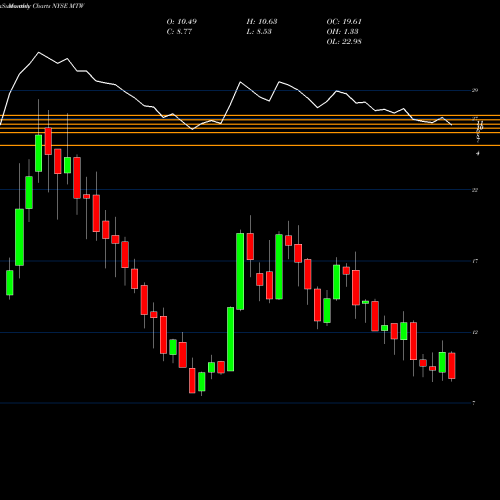Select the "C: 8.77" close price readout

pos(179,32)
